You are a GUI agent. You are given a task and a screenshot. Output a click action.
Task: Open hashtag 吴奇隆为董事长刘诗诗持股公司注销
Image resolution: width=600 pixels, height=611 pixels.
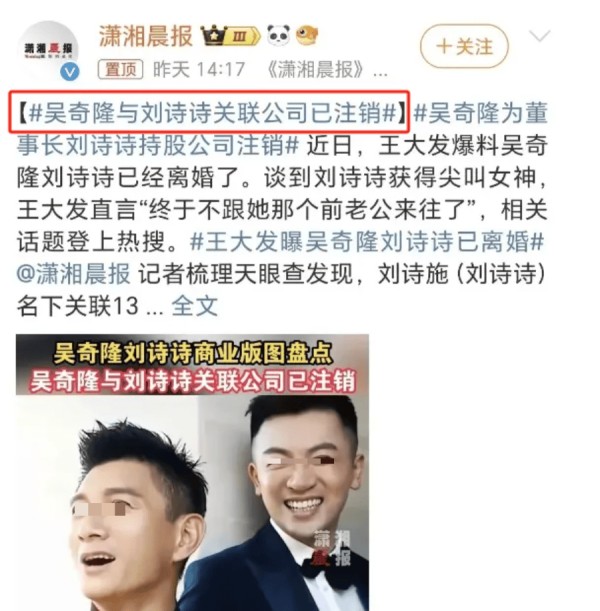282,129
